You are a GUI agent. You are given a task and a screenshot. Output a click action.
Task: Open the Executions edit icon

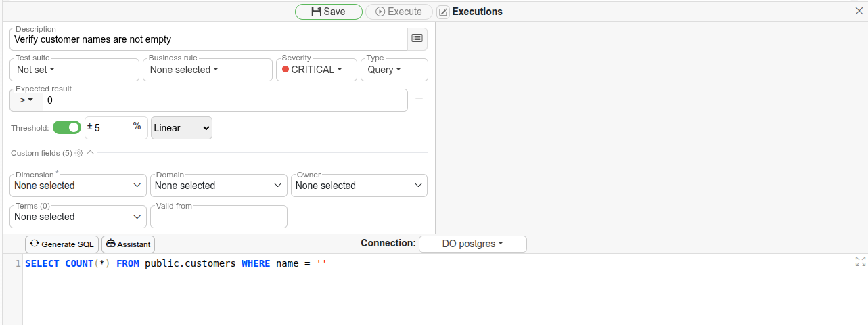(443, 12)
